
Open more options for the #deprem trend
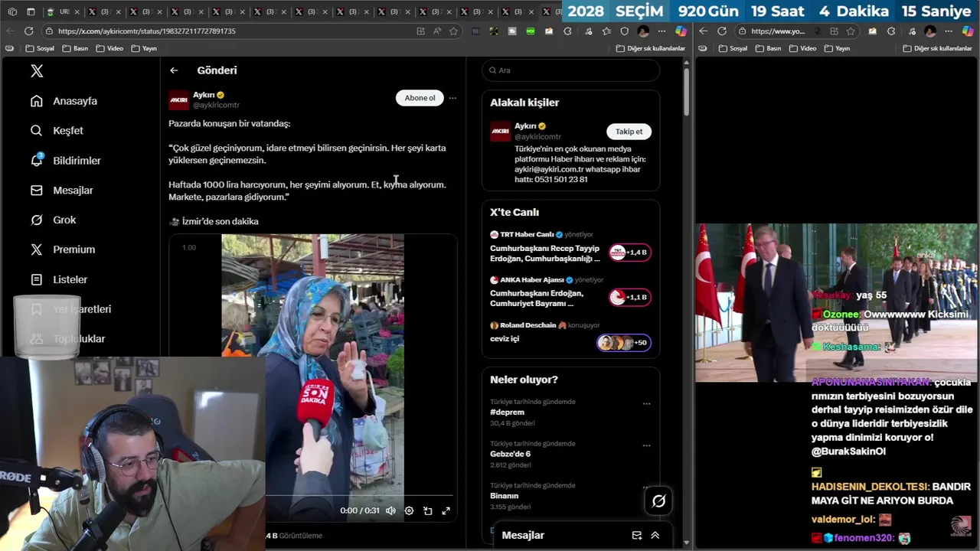(x=646, y=403)
